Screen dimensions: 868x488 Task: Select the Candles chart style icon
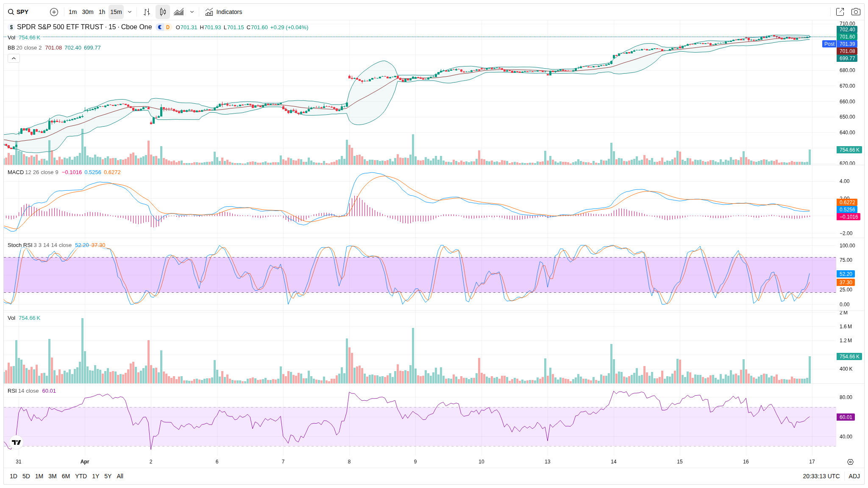163,12
